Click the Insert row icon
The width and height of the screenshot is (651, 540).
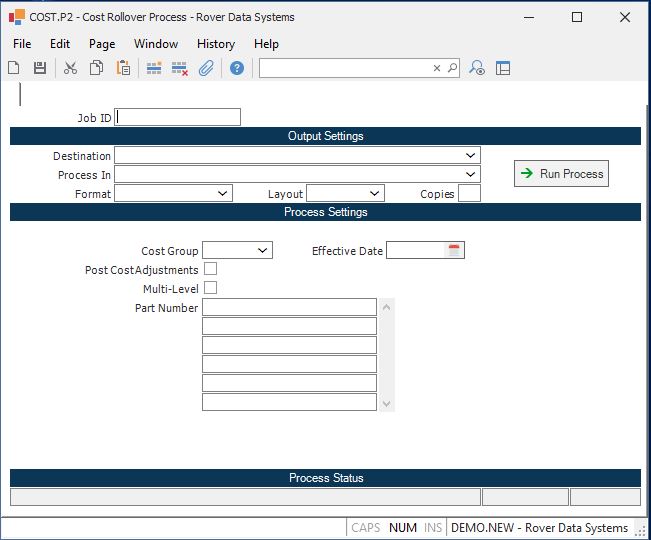[154, 68]
